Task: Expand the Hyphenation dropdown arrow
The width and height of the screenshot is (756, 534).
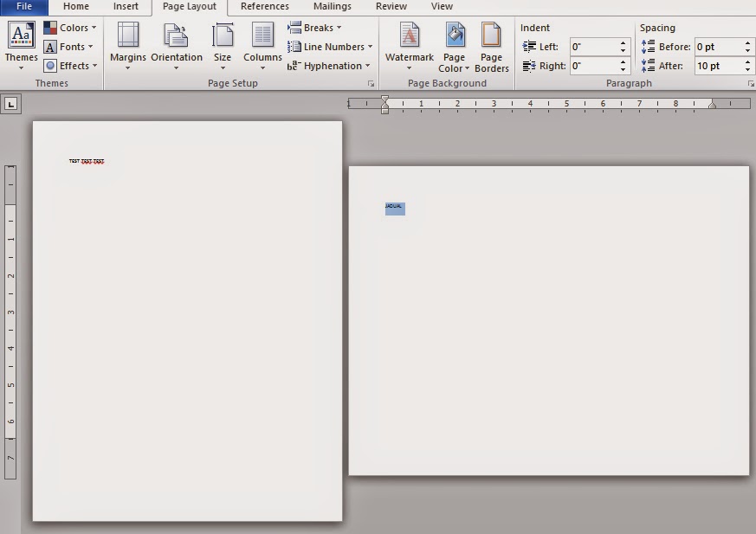Action: (367, 66)
